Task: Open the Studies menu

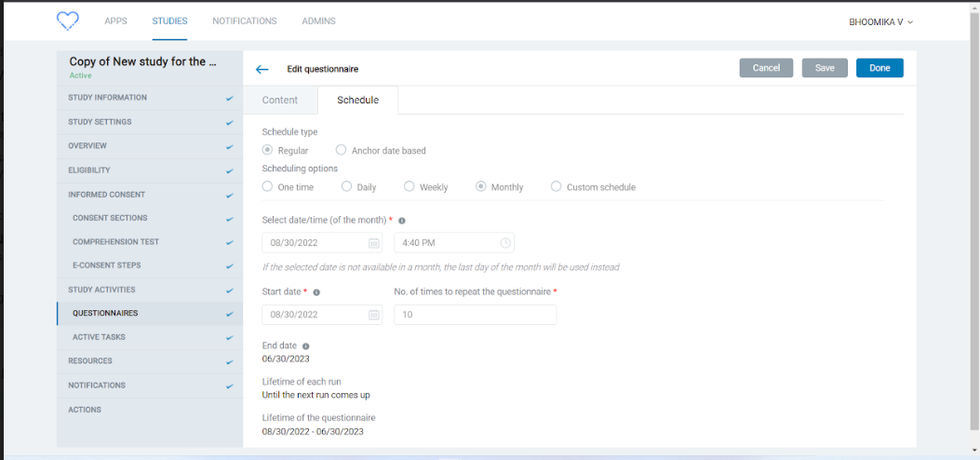Action: 169,21
